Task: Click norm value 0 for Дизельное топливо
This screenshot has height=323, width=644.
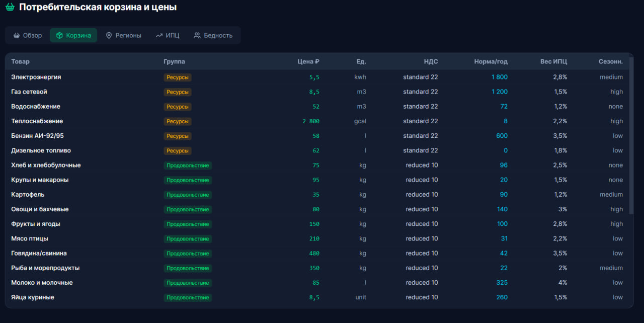Action: (506, 150)
